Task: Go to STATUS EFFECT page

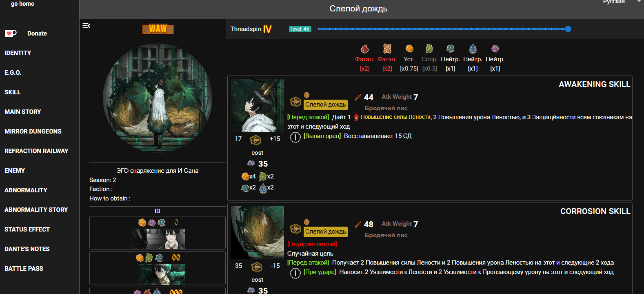Action: 27,229
